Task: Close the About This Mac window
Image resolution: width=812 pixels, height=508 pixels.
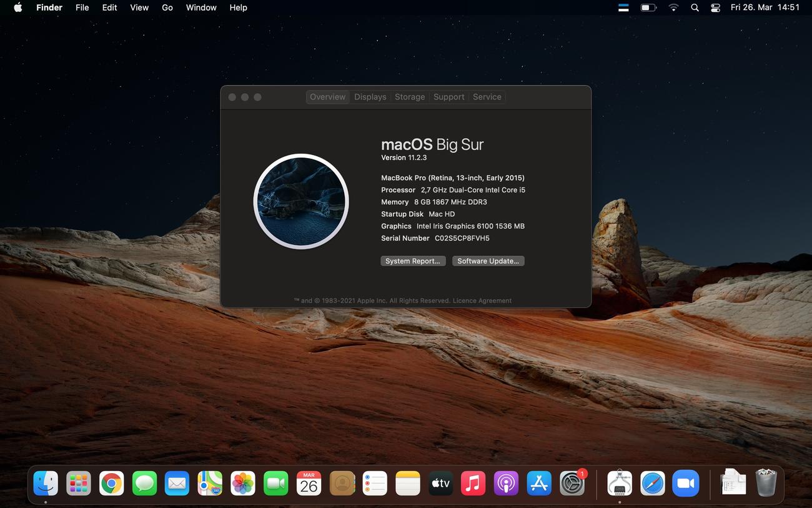Action: [232, 97]
